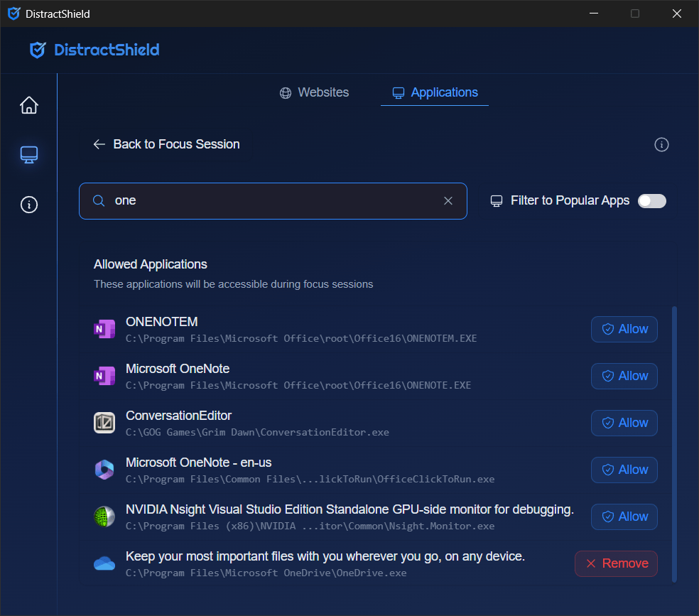The image size is (699, 616).
Task: Click the NVIDIA Nsight app icon
Action: pos(104,517)
